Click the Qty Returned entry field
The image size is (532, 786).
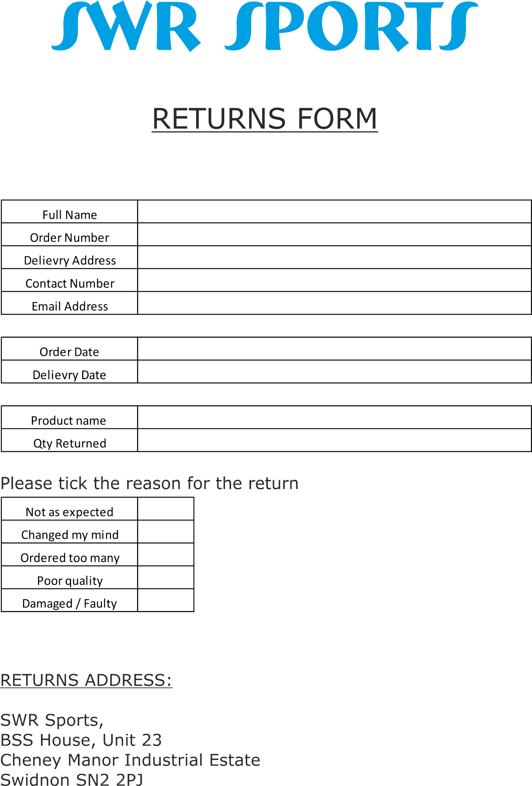(x=334, y=440)
